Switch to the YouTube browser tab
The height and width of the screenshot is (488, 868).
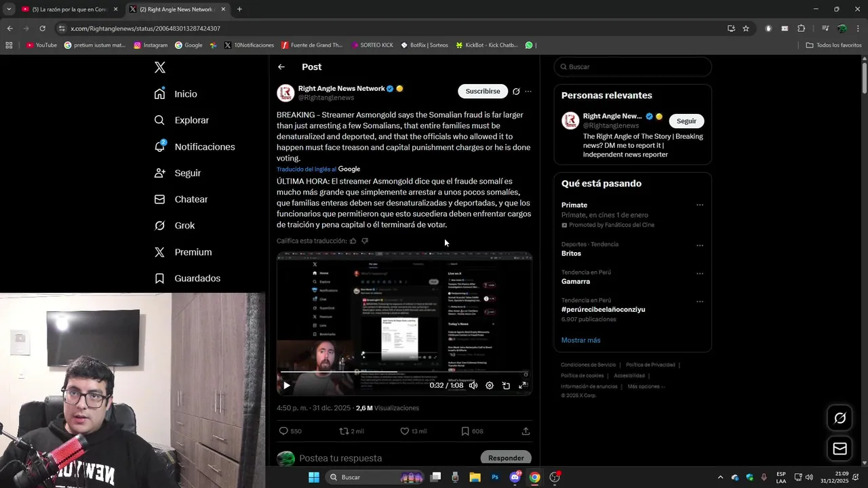[x=70, y=9]
